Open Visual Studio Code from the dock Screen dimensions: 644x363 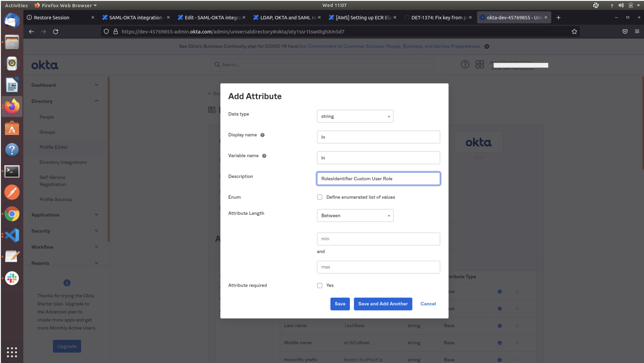click(12, 235)
